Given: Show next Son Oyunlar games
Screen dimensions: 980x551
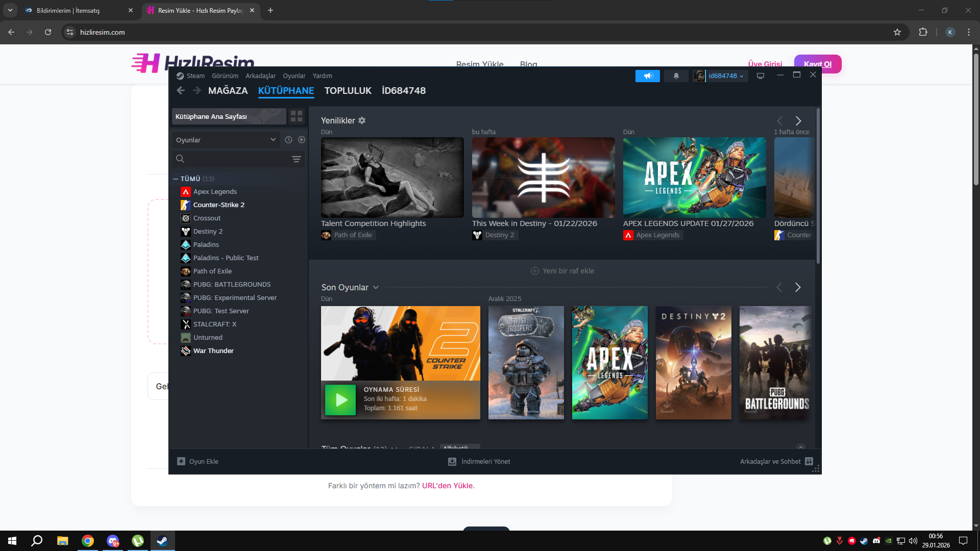Looking at the screenshot, I should [798, 288].
